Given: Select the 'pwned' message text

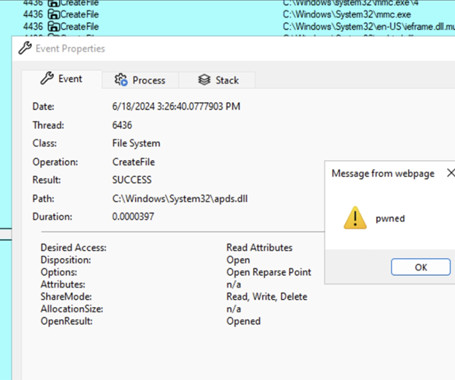Looking at the screenshot, I should 390,219.
